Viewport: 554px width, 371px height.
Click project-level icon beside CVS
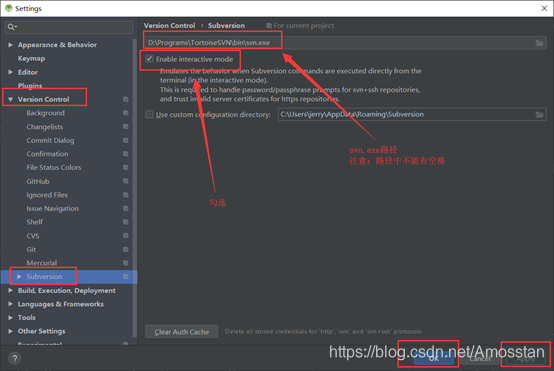pyautogui.click(x=125, y=236)
